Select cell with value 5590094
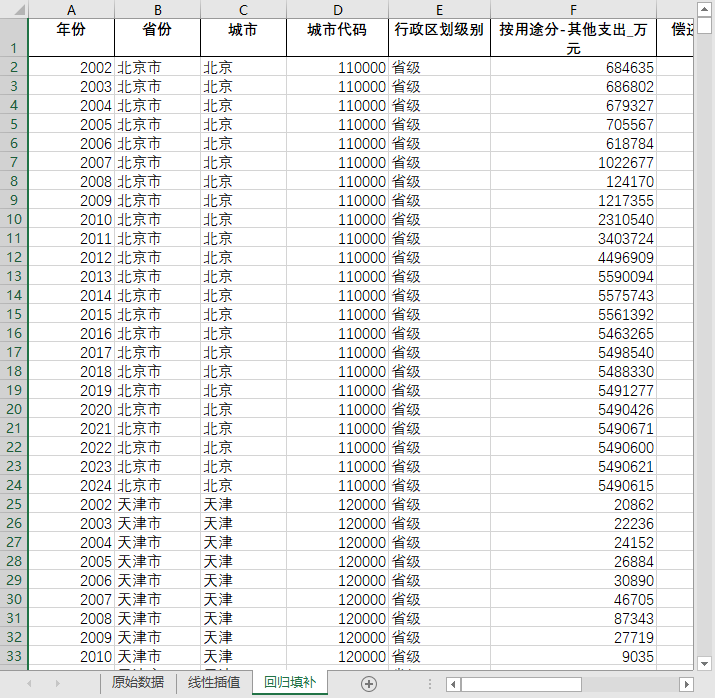This screenshot has height=698, width=715. 574,276
